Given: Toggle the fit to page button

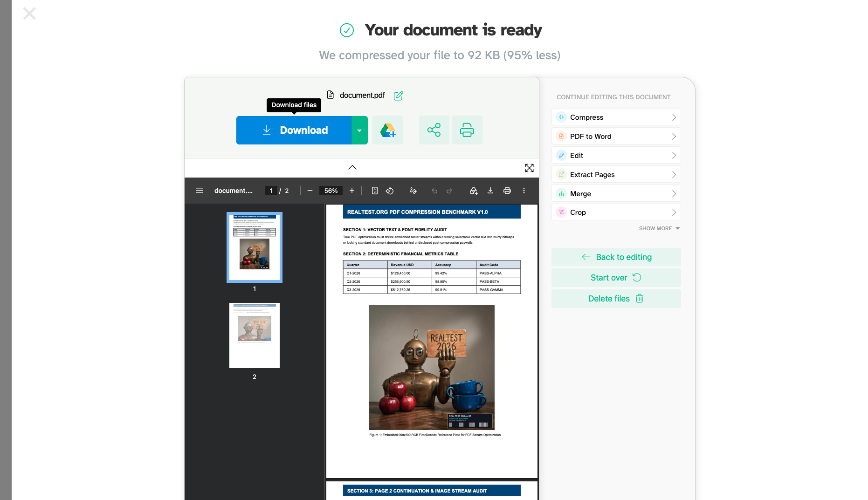Looking at the screenshot, I should (x=374, y=191).
